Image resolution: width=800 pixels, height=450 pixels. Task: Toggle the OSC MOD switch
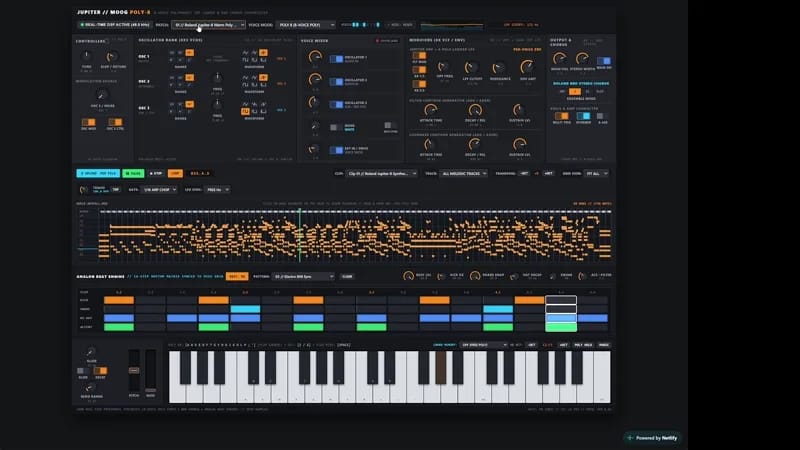click(88, 122)
